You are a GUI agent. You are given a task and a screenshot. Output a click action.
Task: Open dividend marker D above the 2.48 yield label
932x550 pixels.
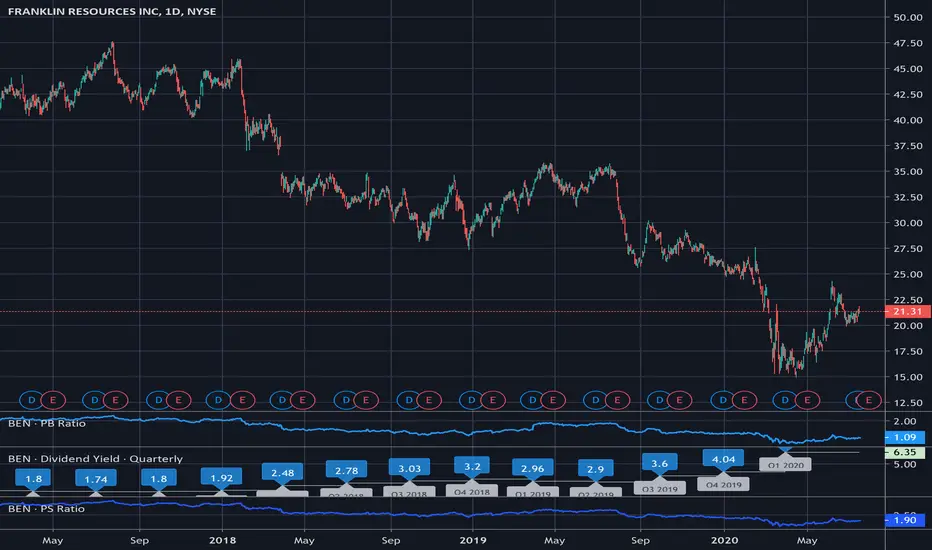point(282,400)
